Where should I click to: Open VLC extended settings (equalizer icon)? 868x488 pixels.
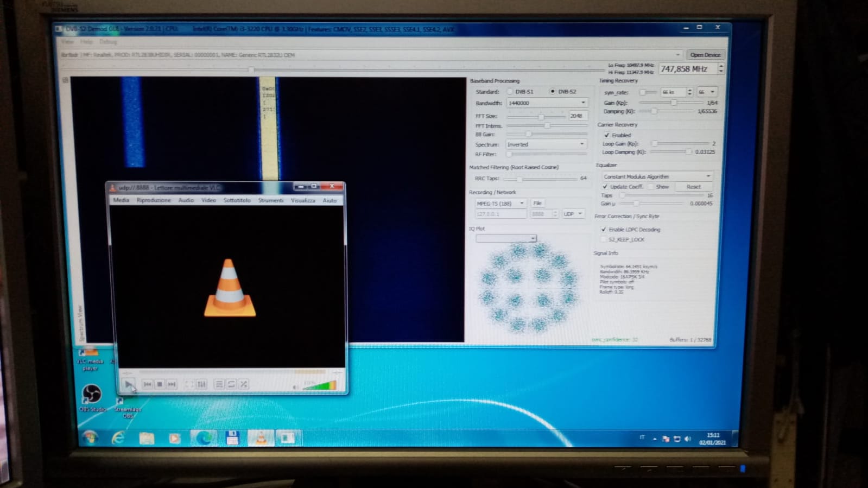(x=201, y=384)
